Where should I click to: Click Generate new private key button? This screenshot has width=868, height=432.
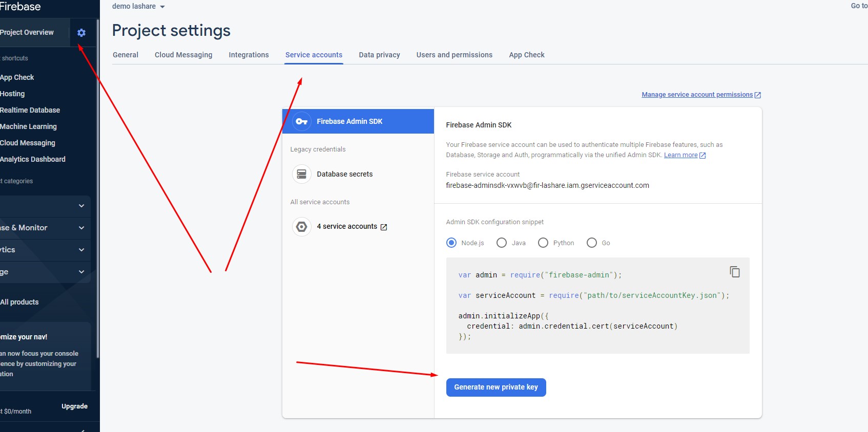click(496, 387)
